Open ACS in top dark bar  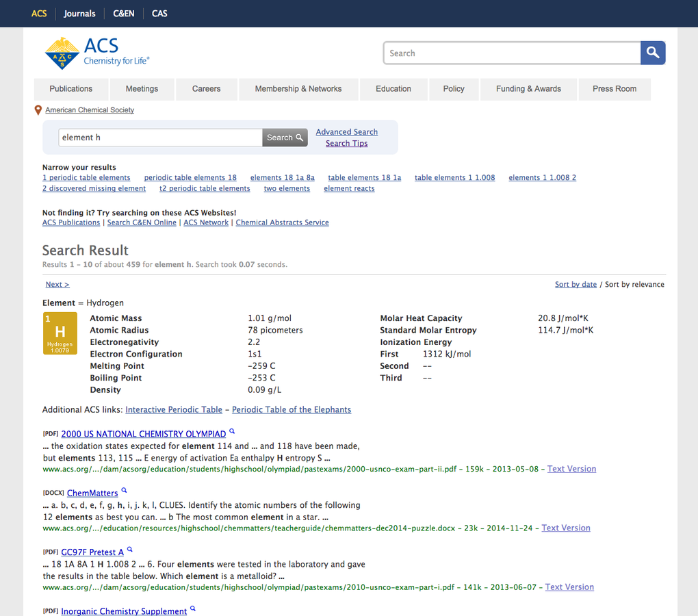(x=39, y=14)
